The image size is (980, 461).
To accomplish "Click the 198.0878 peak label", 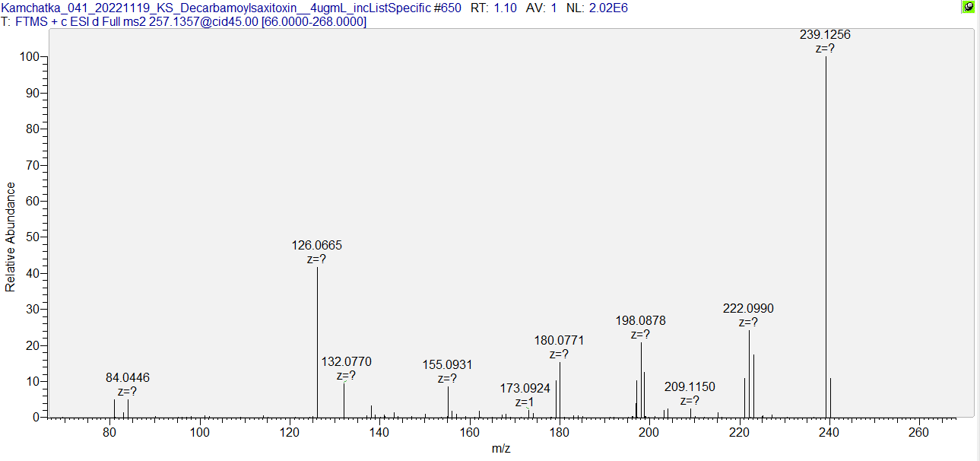I will (640, 321).
